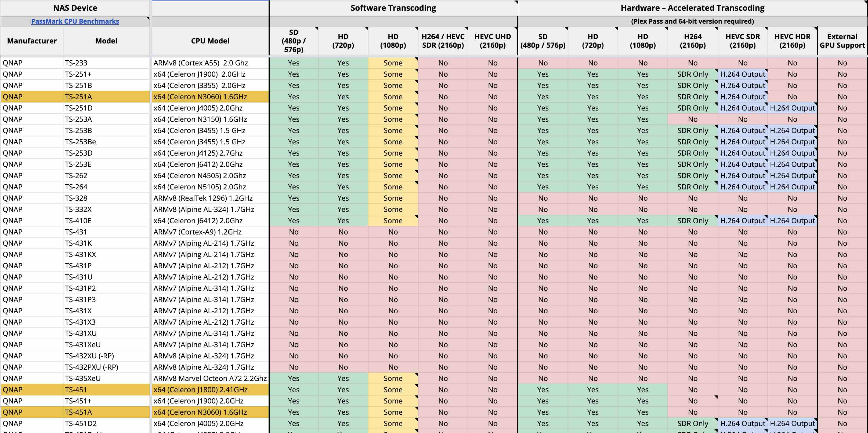The width and height of the screenshot is (868, 433).
Task: Open the PassMark CPU Benchmarks link
Action: [x=75, y=21]
